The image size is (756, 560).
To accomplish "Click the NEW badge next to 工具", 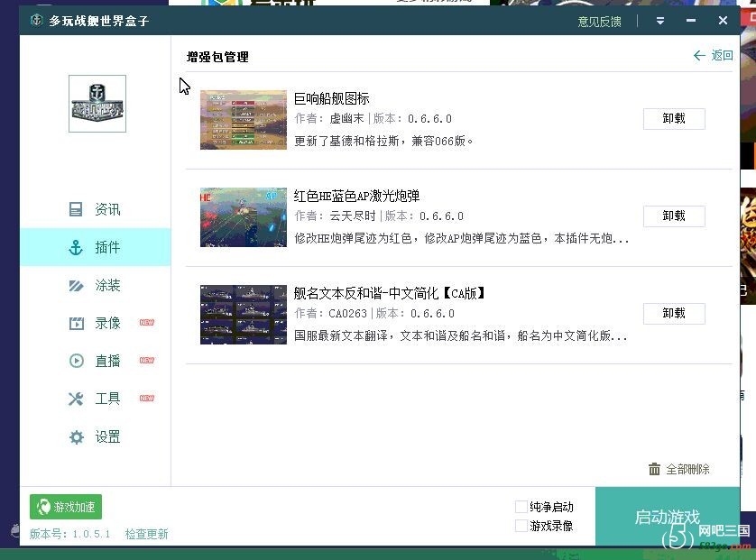I will (x=146, y=398).
